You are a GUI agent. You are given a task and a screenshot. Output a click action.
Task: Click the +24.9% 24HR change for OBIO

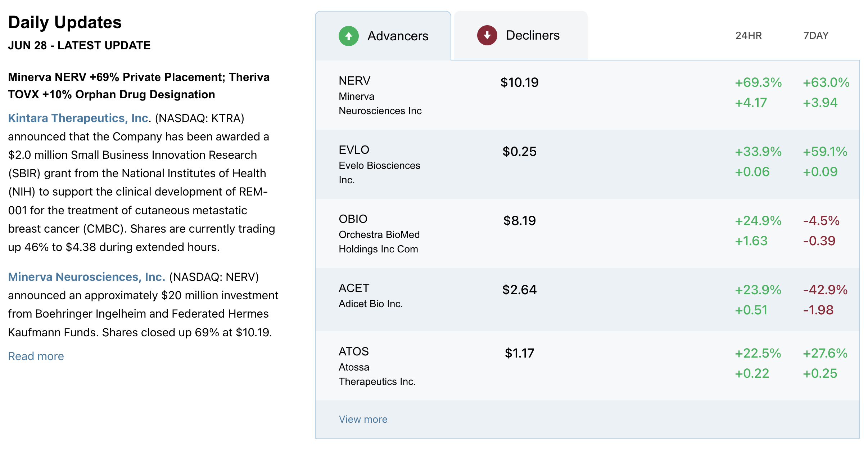(758, 221)
